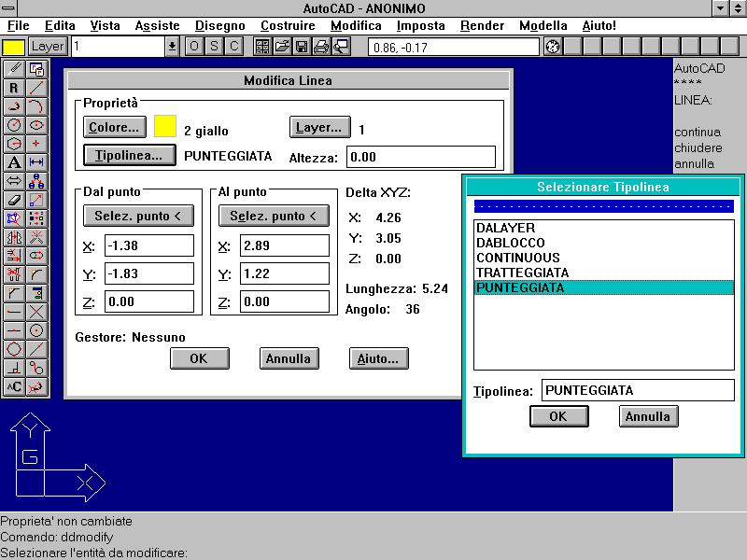Open the Disegno menu
This screenshot has height=560, width=747.
point(220,26)
